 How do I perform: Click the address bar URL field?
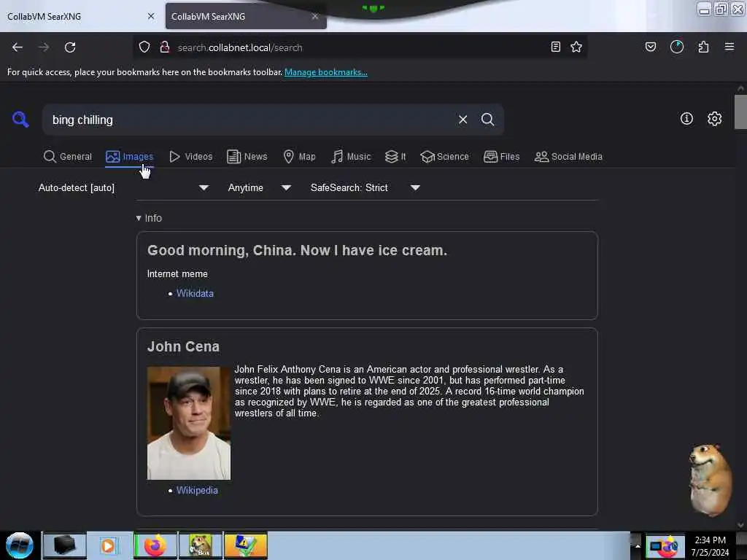click(360, 47)
